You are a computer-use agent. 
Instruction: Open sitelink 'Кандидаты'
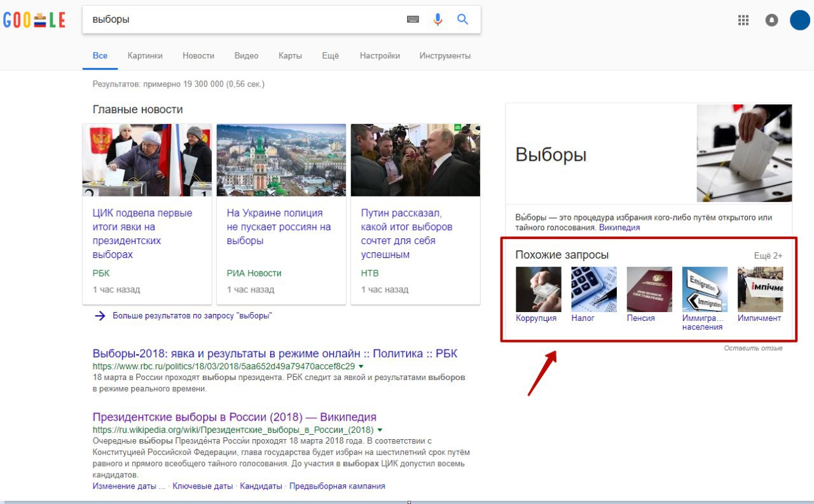[261, 486]
